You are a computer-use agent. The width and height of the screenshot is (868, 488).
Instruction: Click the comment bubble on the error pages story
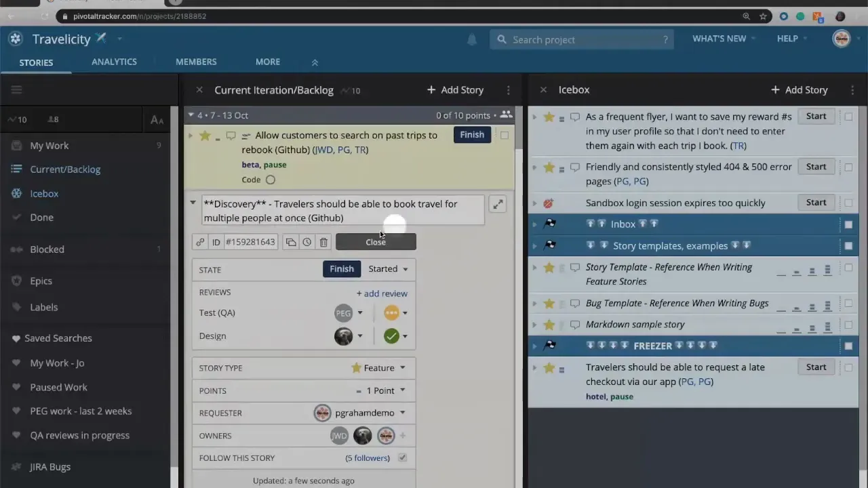574,167
